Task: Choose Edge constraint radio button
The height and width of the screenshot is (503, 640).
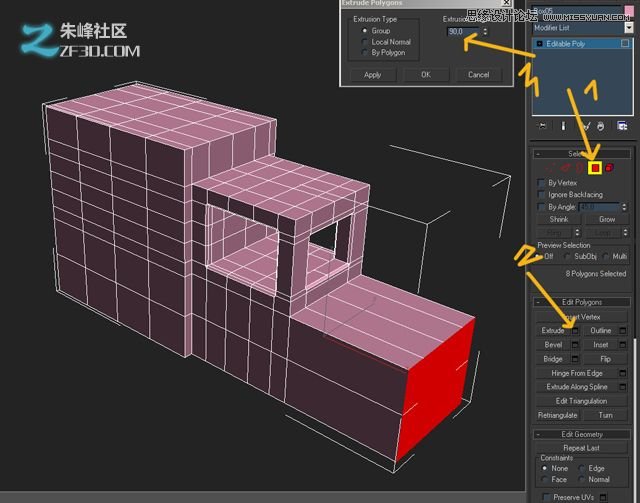Action: [582, 468]
